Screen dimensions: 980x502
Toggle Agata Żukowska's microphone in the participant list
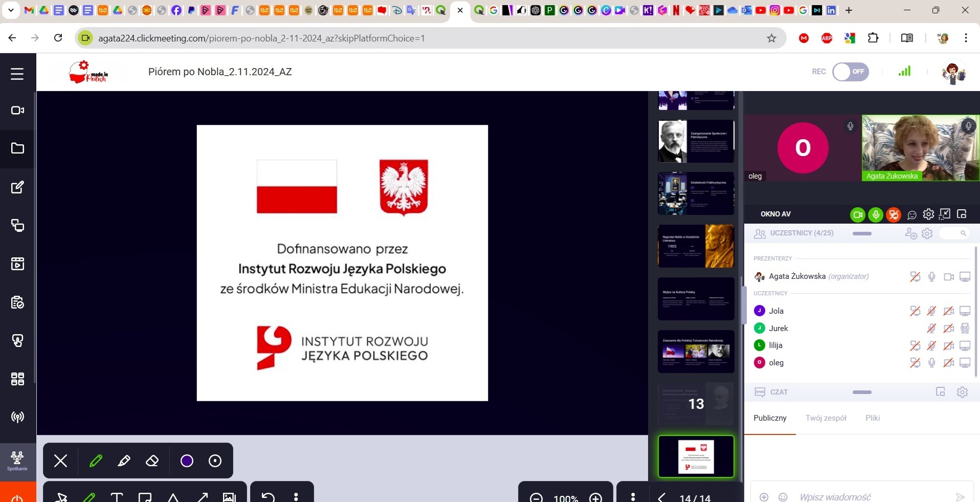pyautogui.click(x=932, y=276)
